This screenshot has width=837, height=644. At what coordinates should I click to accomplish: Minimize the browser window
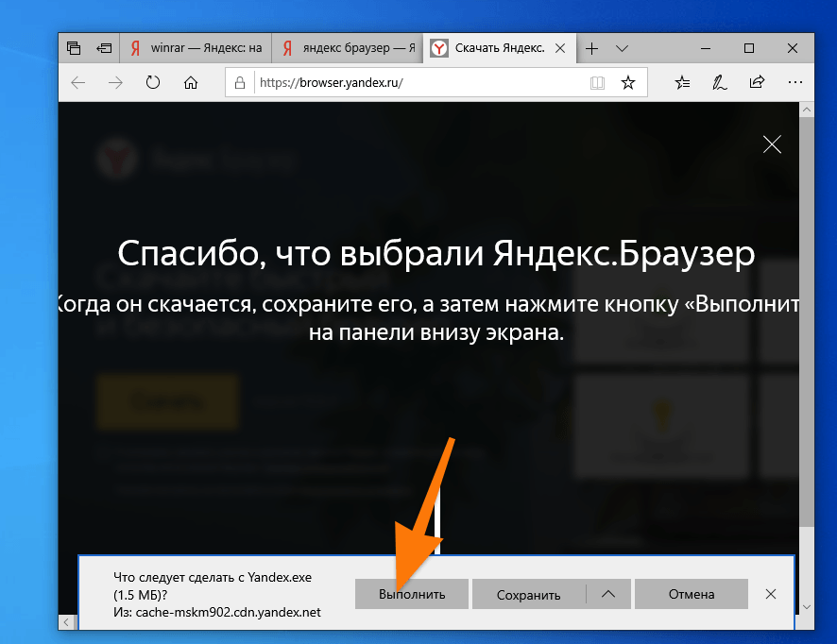coord(705,48)
